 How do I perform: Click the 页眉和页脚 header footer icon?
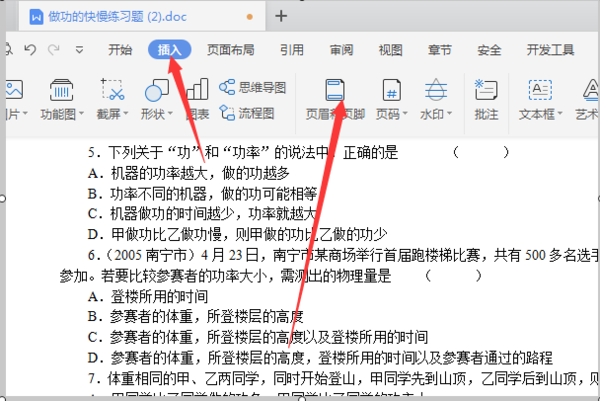tap(335, 90)
